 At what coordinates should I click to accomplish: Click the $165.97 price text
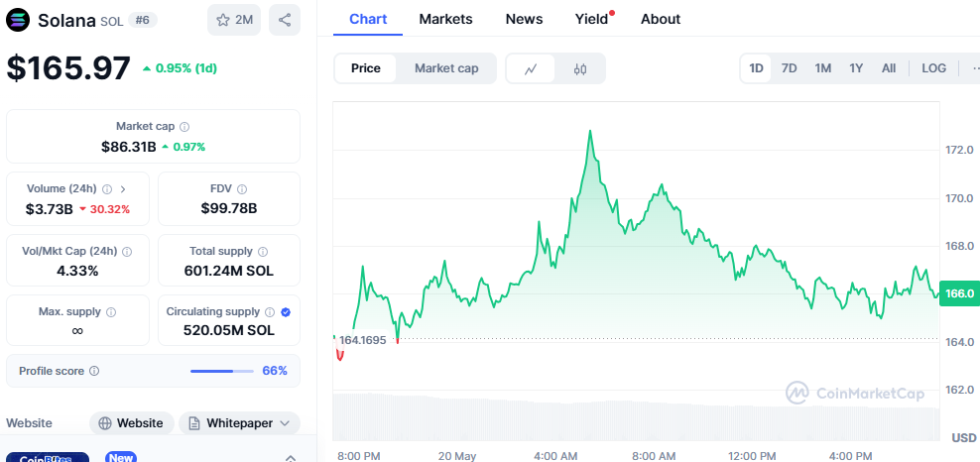point(68,68)
